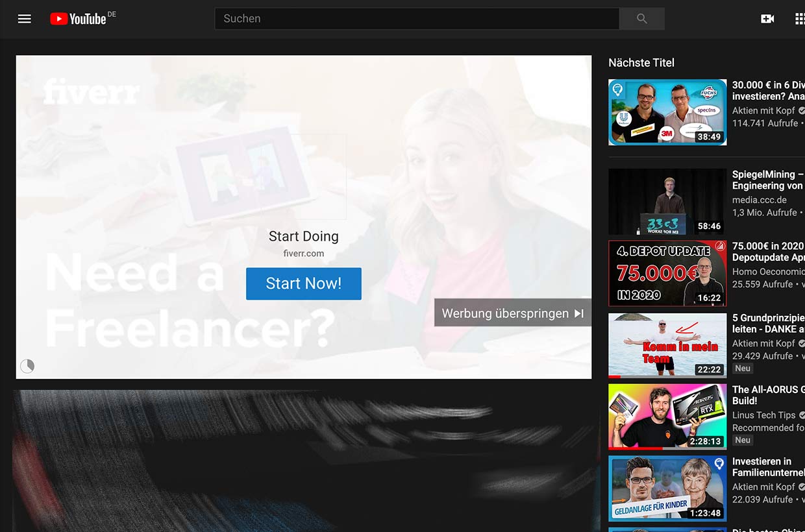Viewport: 805px width, 532px height.
Task: Click the Start Doing ad title
Action: [x=304, y=236]
